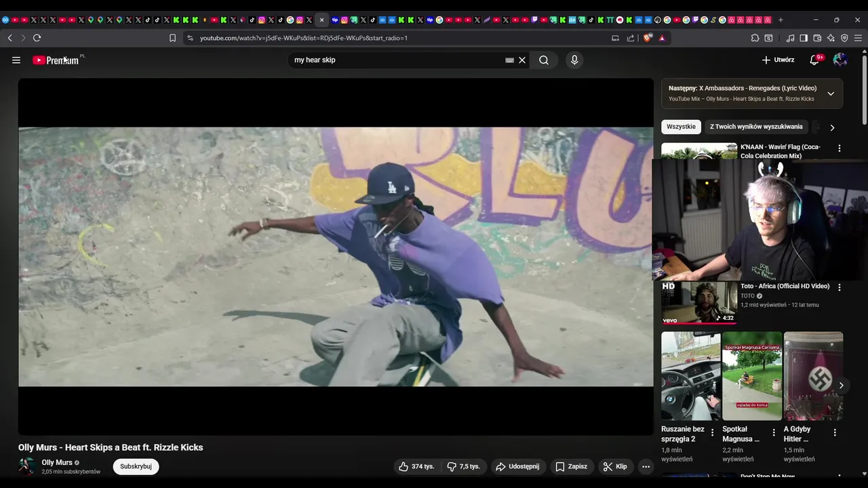Go forward with browser forward arrow

coord(23,38)
